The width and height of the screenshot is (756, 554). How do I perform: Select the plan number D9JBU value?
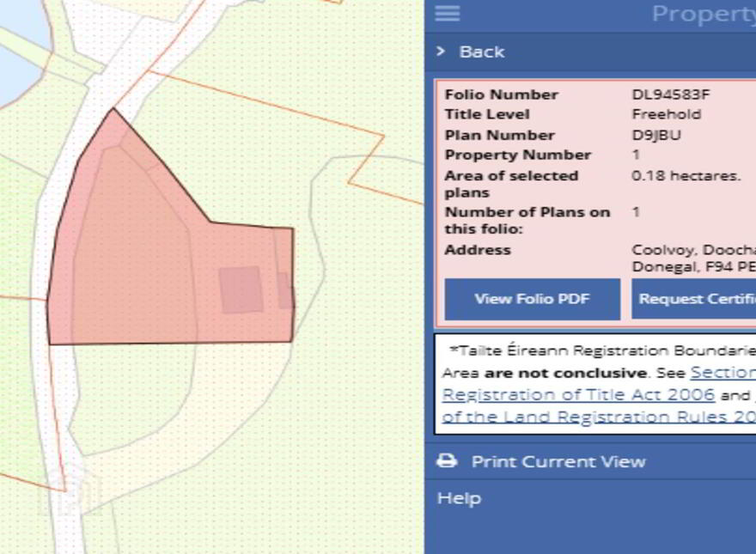point(656,135)
